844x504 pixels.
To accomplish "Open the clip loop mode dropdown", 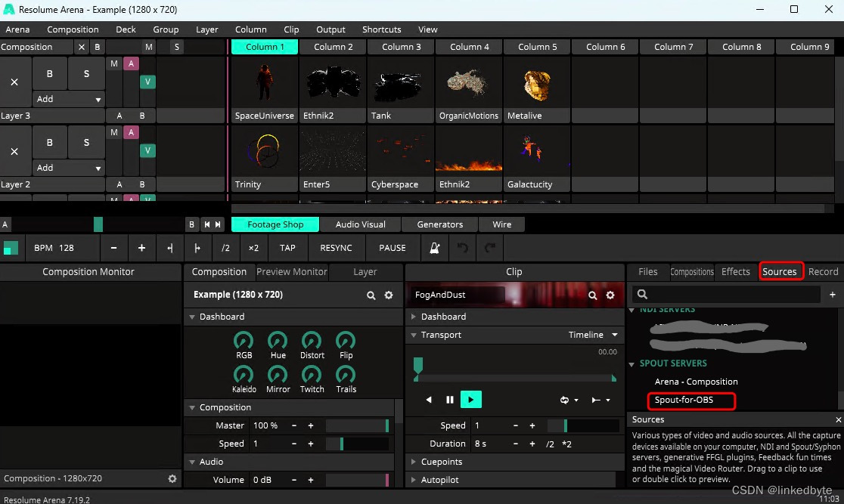I will 569,400.
